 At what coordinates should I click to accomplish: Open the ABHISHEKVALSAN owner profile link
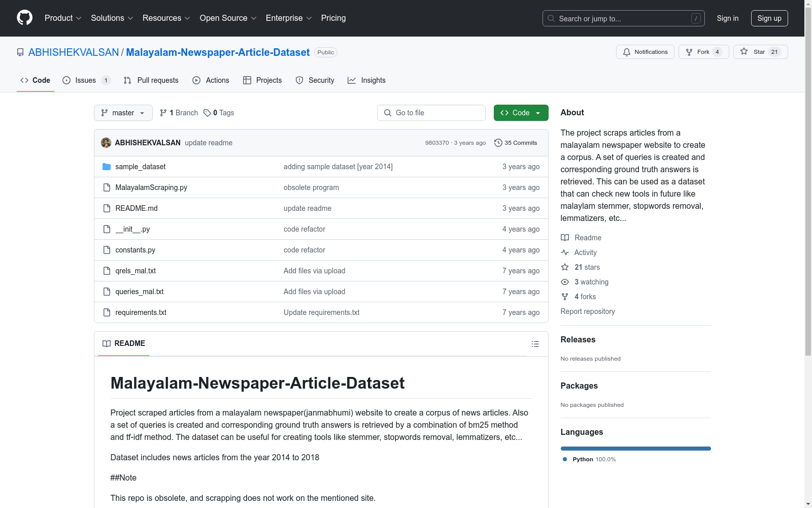pyautogui.click(x=74, y=52)
